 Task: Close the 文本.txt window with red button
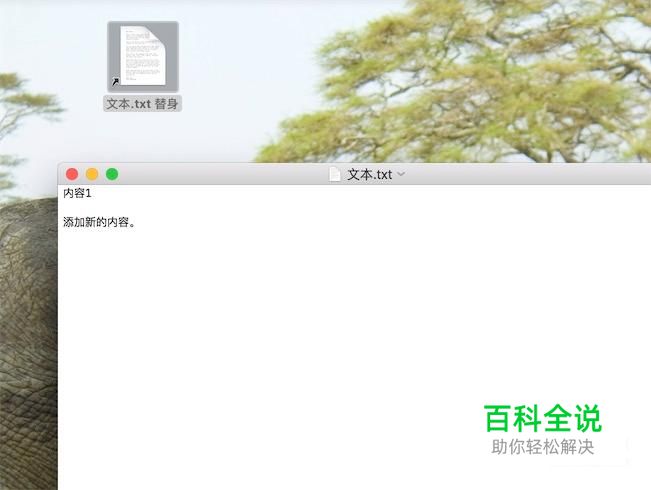point(72,174)
